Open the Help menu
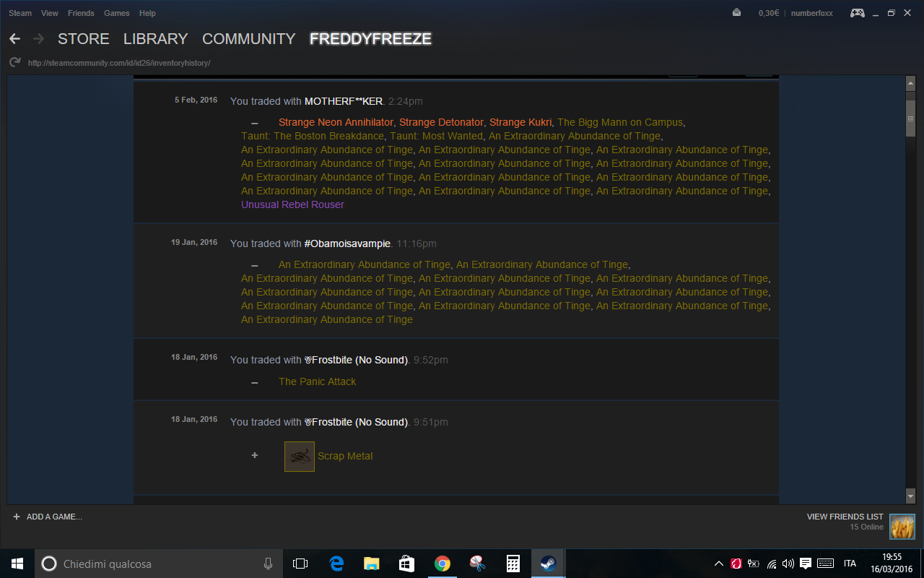This screenshot has height=578, width=924. pos(147,13)
